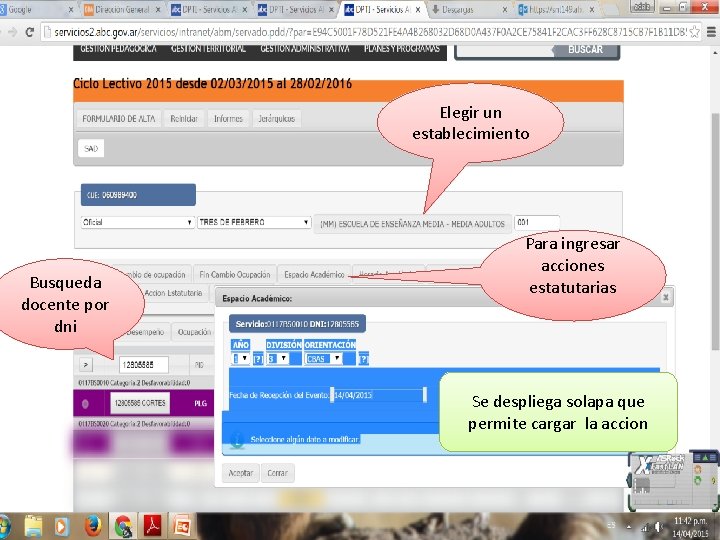Open the GESTIÓN PEDAGÓGICA menu
Viewport: 720px width, 540px height.
118,49
